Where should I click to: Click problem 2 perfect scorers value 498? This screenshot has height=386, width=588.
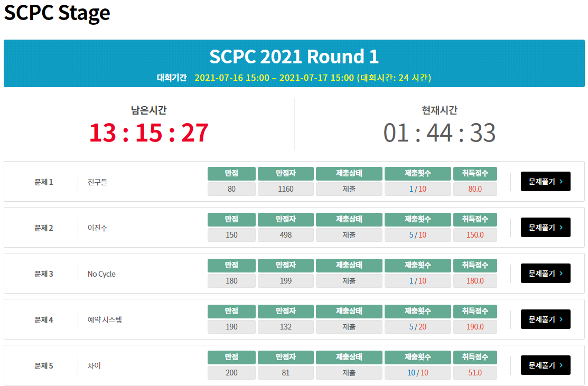[x=286, y=235]
